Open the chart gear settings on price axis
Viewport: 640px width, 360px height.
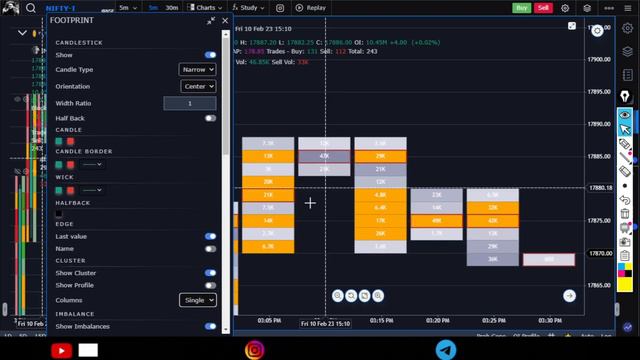pyautogui.click(x=597, y=31)
